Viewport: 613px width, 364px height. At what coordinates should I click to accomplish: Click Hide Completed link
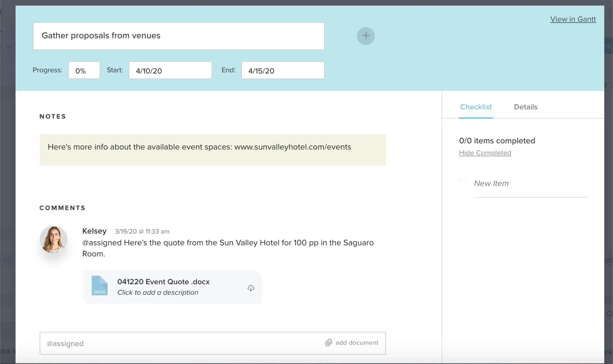pyautogui.click(x=485, y=153)
